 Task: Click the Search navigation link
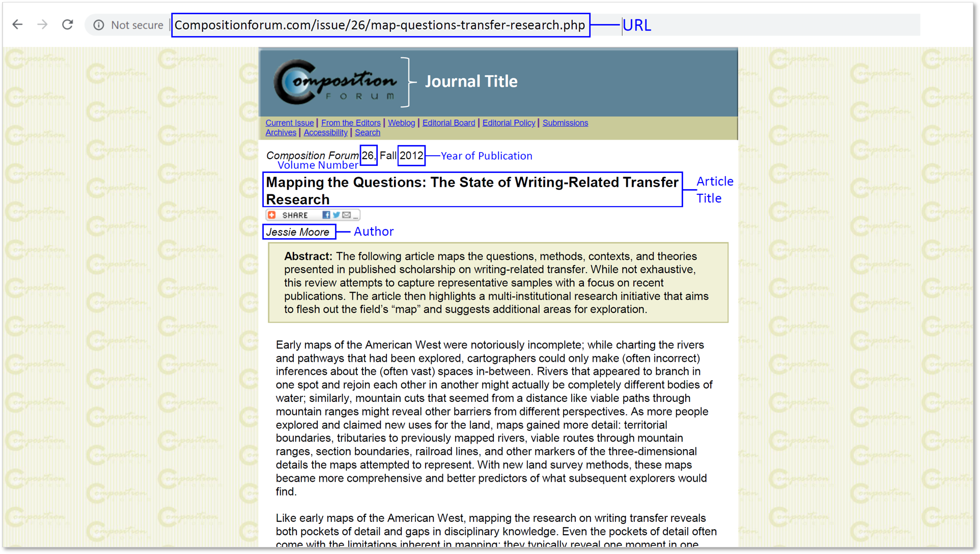click(x=368, y=132)
